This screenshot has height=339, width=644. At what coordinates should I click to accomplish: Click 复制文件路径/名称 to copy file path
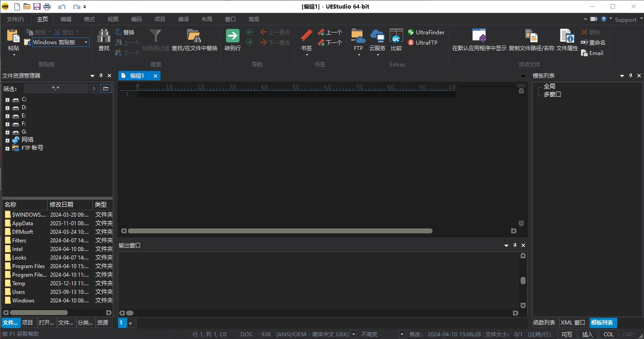[531, 40]
